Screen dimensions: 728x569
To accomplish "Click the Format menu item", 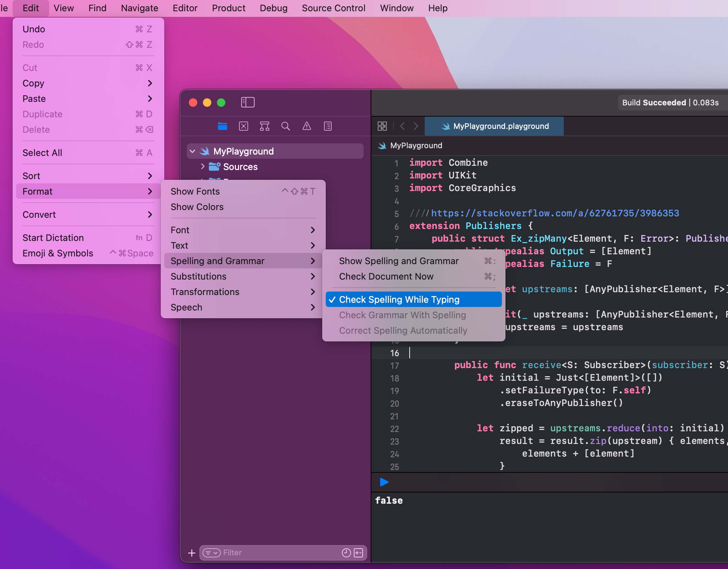I will point(88,191).
